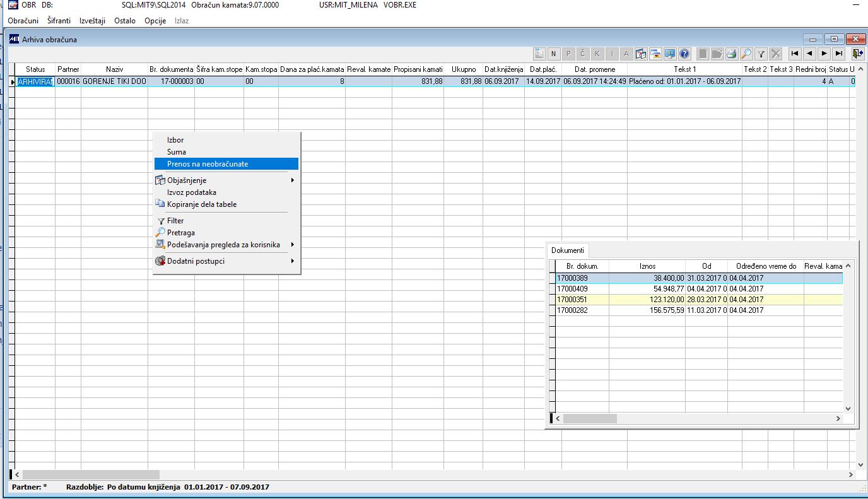Click the grey new document toolbar icon
868x499 pixels.
tap(702, 54)
